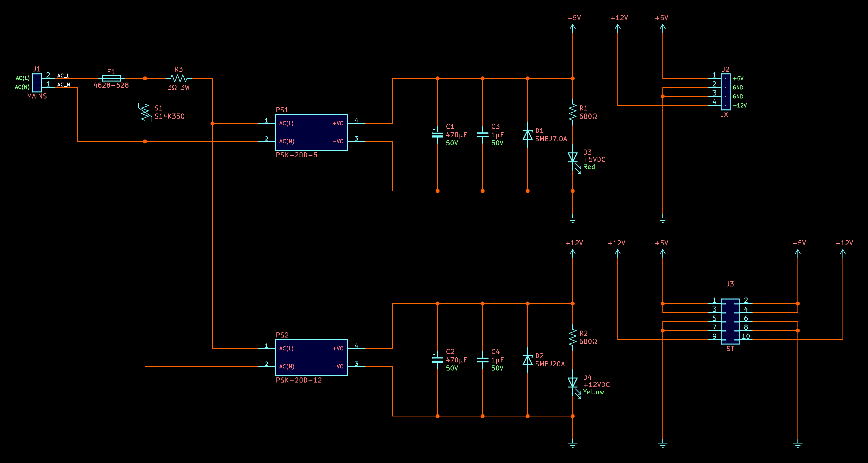Image resolution: width=868 pixels, height=463 pixels.
Task: Click the R3 3Ω 3W resistor symbol
Action: point(179,78)
